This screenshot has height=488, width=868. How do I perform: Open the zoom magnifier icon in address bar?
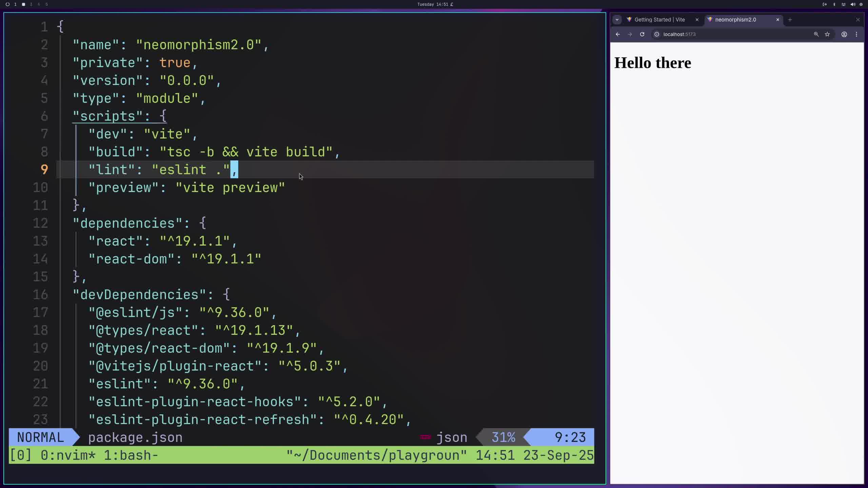tap(816, 34)
